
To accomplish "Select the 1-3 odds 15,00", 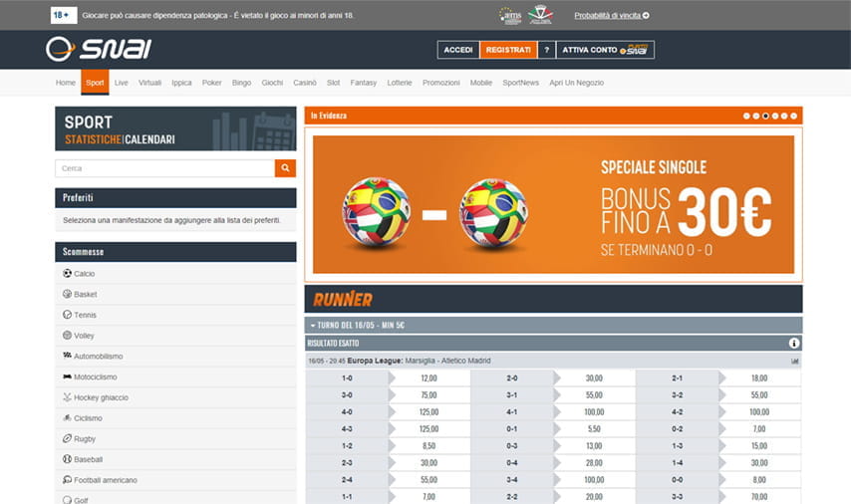I will pyautogui.click(x=759, y=446).
